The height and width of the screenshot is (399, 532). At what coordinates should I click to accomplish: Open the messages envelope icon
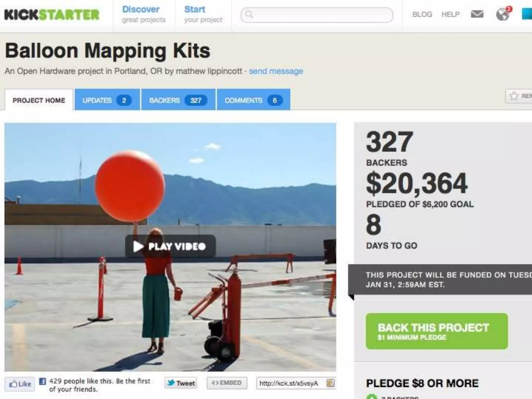pyautogui.click(x=477, y=14)
